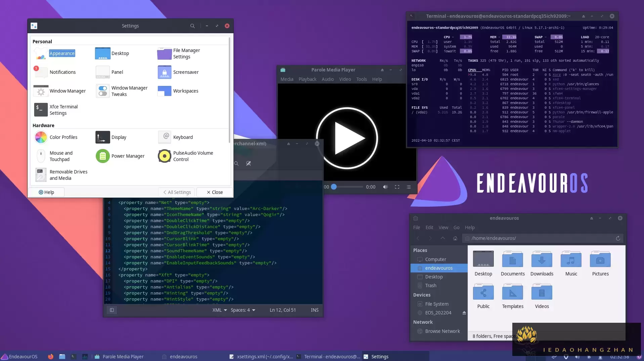
Task: Open Screensaver settings
Action: (178, 72)
